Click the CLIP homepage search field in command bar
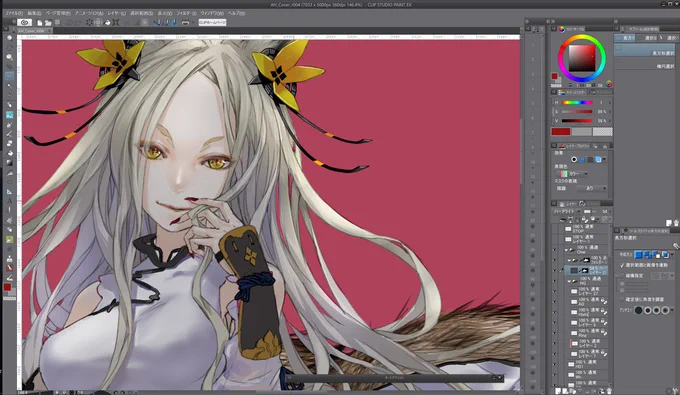 click(x=212, y=23)
